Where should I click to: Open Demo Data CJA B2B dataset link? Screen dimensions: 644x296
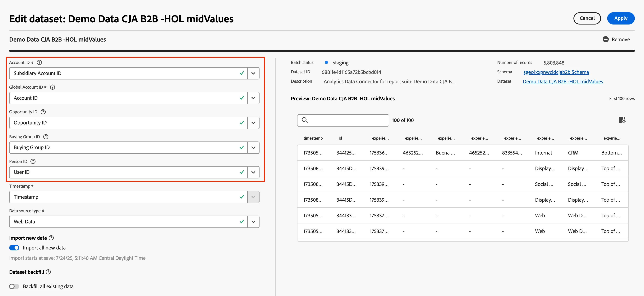(x=563, y=81)
